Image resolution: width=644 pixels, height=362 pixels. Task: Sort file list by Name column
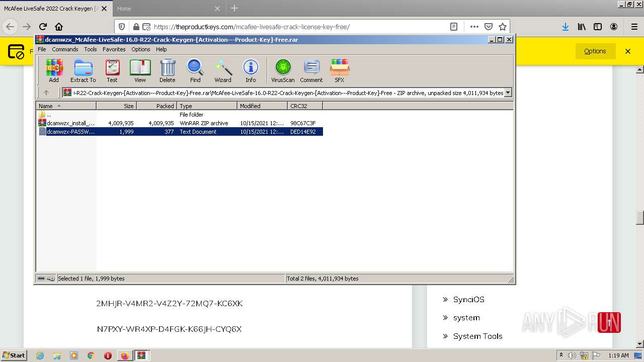tap(66, 106)
